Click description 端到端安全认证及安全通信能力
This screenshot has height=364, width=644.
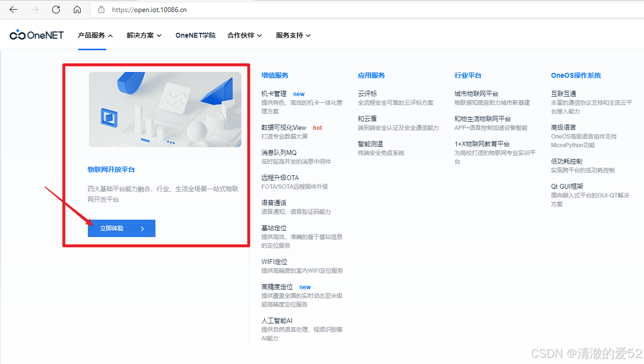click(x=398, y=128)
